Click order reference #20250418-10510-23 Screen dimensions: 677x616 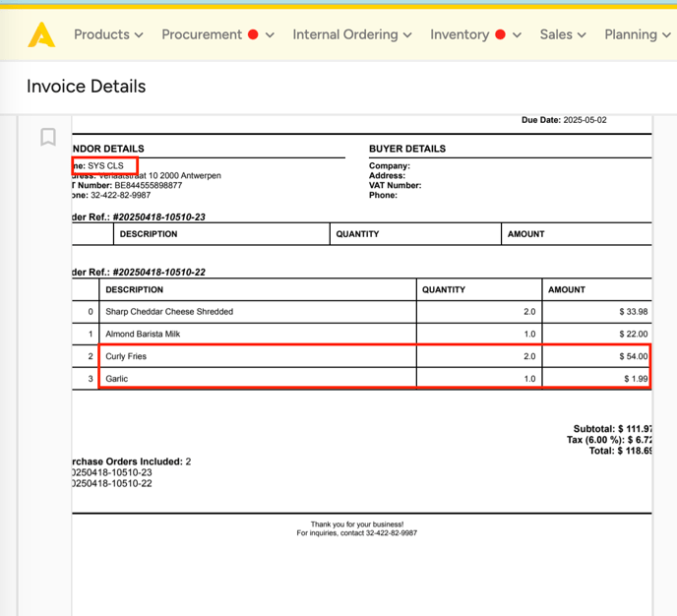click(x=158, y=217)
